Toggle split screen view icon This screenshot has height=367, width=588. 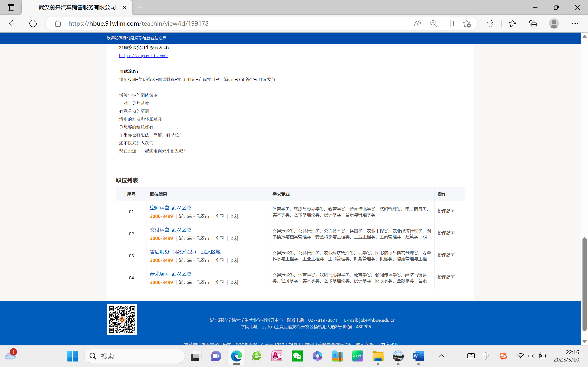coord(450,23)
